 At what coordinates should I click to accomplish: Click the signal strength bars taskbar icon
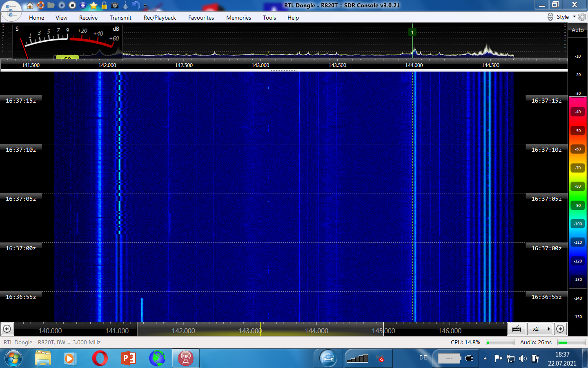click(357, 359)
